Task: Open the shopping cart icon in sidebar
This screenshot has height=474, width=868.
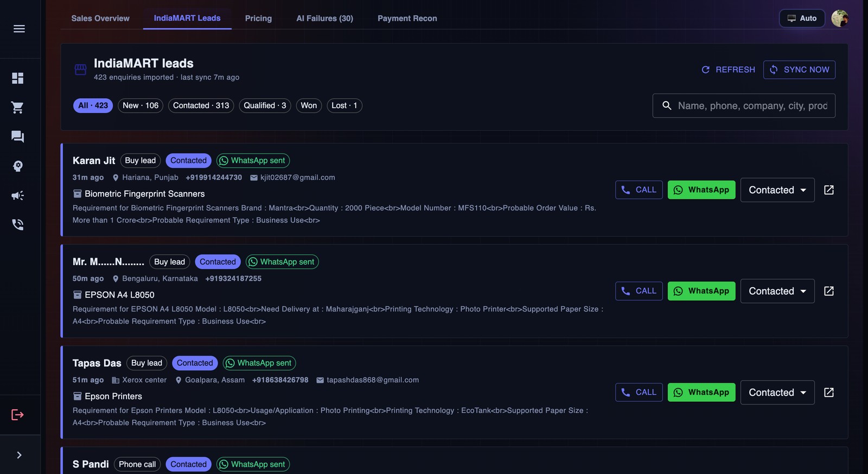Action: click(x=18, y=108)
